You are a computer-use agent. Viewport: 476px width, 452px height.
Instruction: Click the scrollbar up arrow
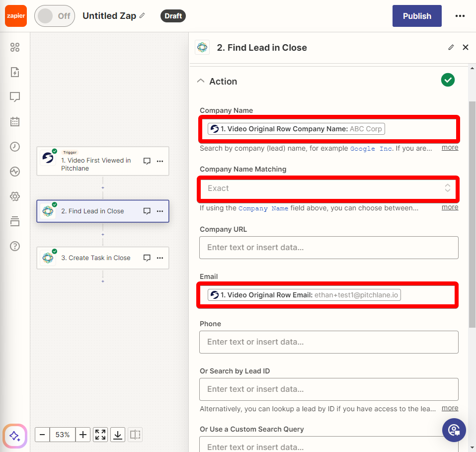tap(472, 68)
